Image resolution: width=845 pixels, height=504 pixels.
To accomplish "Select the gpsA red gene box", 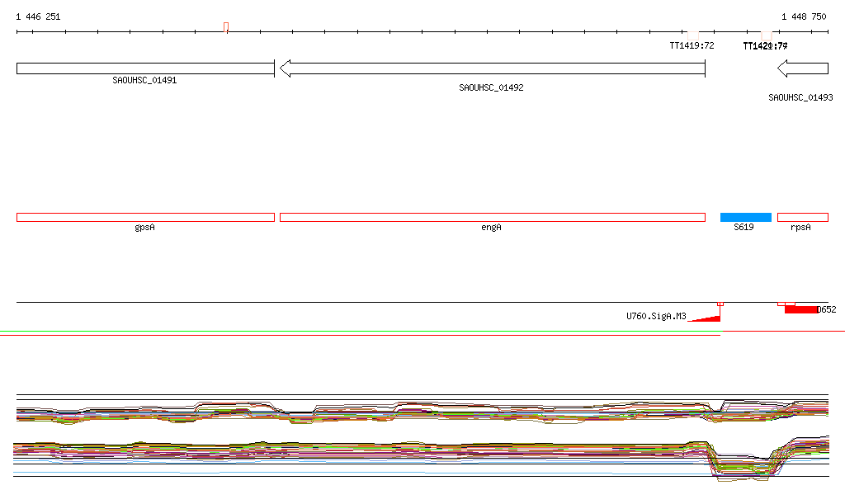I will (x=145, y=218).
